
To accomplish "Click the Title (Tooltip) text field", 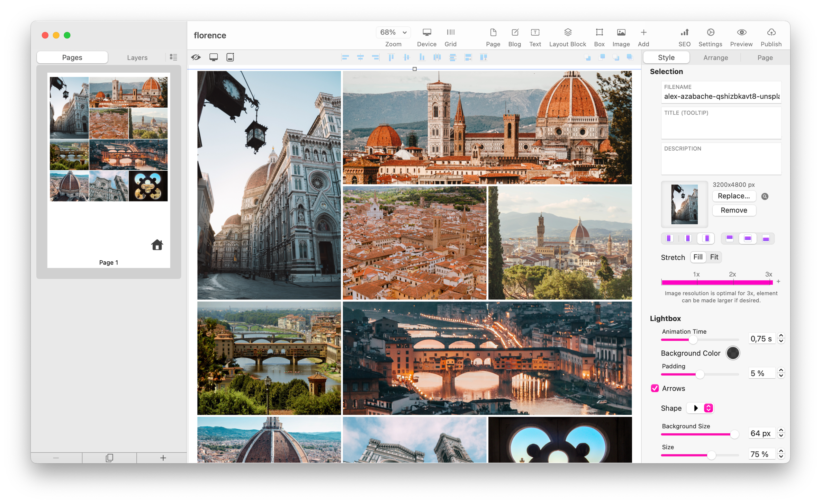I will click(721, 123).
